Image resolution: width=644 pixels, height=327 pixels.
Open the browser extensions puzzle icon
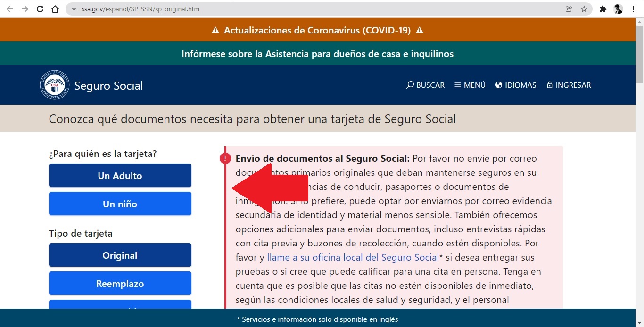[x=603, y=8]
